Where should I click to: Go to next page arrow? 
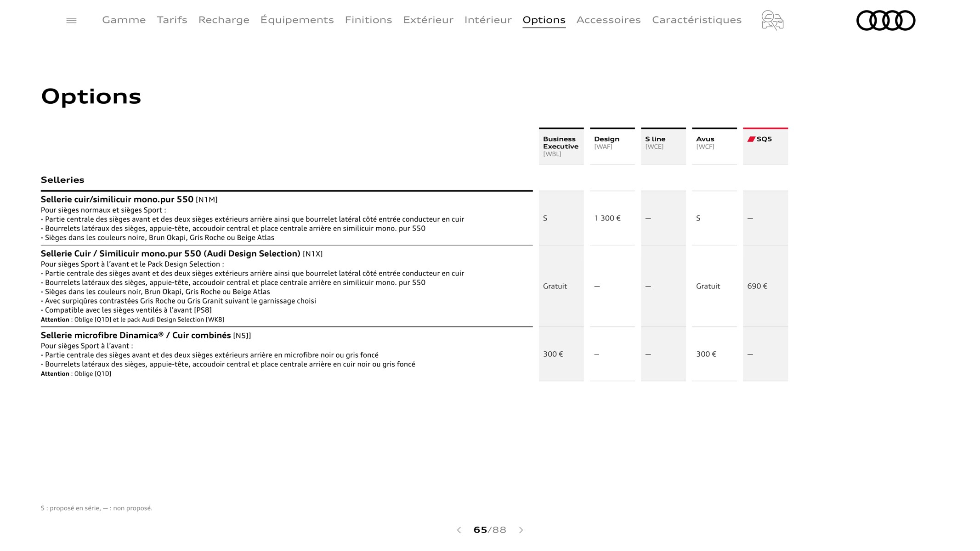point(521,530)
